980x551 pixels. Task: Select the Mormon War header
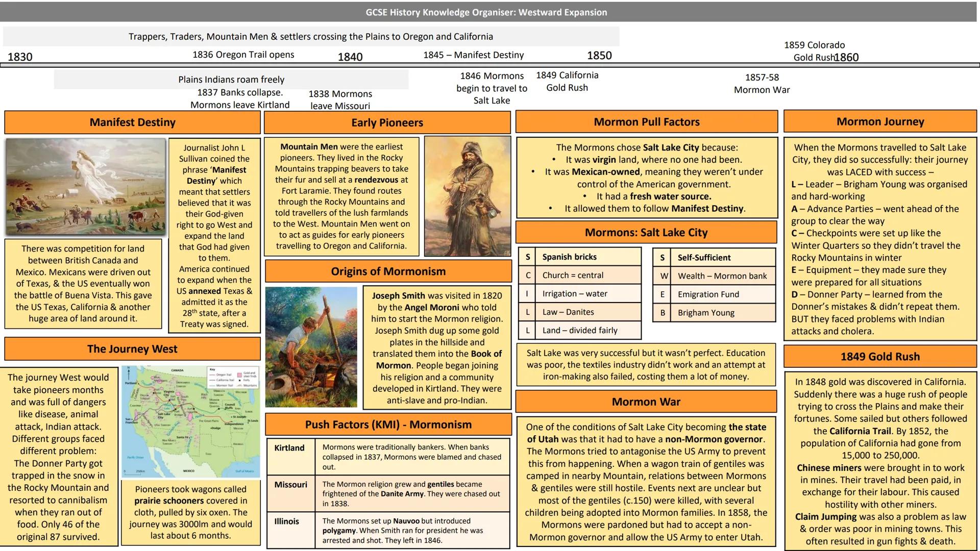click(646, 402)
